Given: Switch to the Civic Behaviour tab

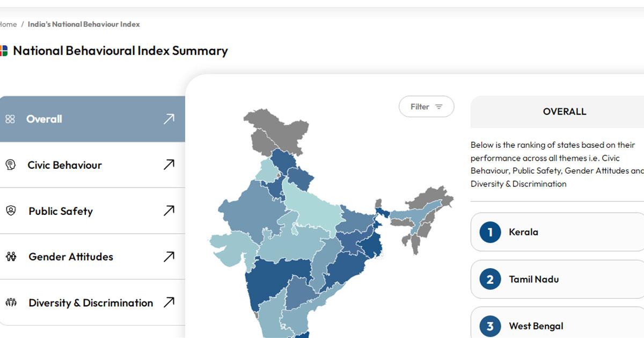Looking at the screenshot, I should pos(64,165).
